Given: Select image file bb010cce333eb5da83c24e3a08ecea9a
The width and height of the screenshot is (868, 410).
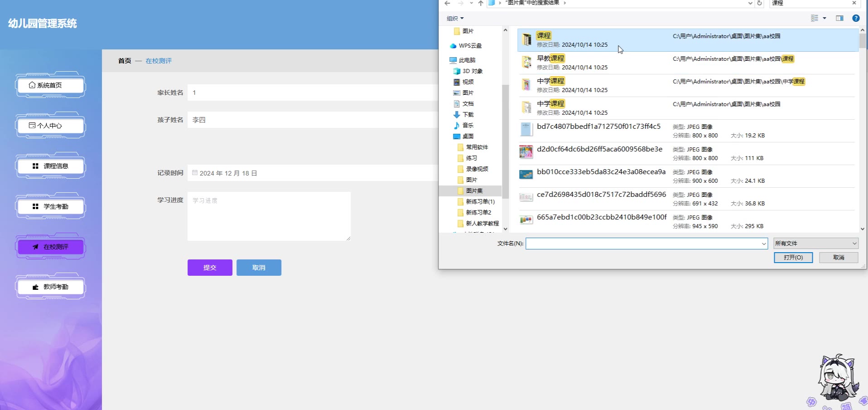Looking at the screenshot, I should click(688, 176).
